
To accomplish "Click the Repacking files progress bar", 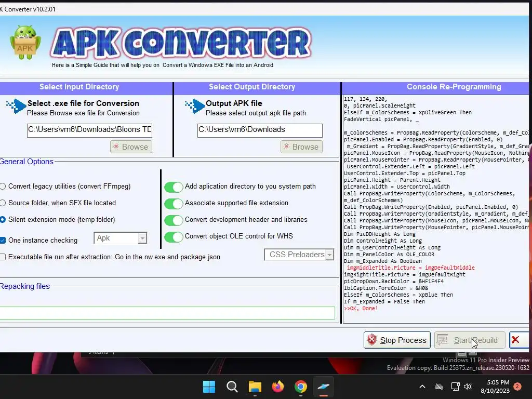I will 167,313.
